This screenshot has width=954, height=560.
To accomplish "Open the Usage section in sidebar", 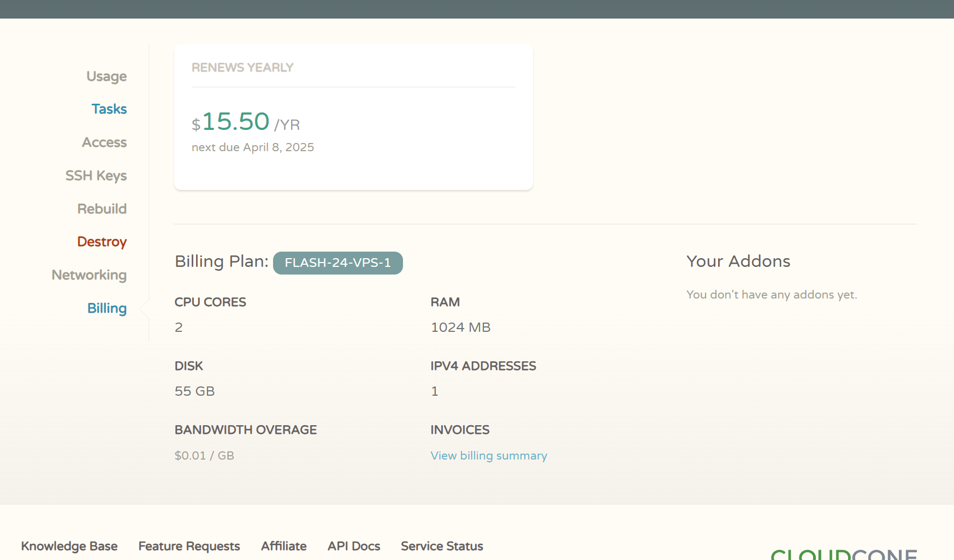I will click(106, 76).
